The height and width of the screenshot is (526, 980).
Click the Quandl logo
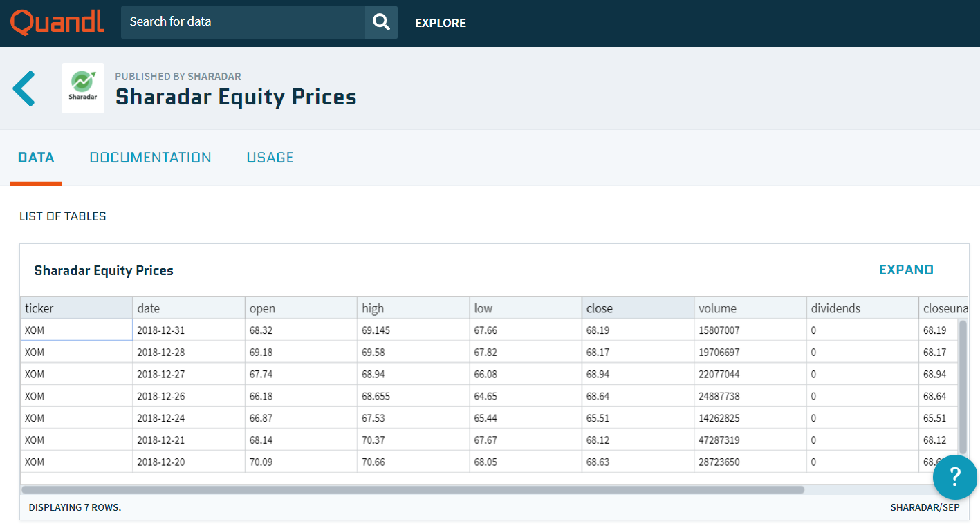tap(57, 22)
